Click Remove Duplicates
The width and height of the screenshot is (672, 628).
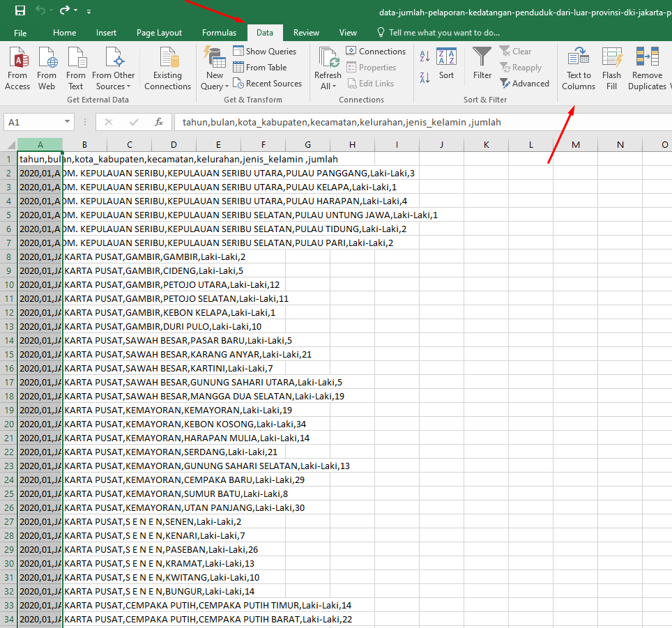click(646, 68)
